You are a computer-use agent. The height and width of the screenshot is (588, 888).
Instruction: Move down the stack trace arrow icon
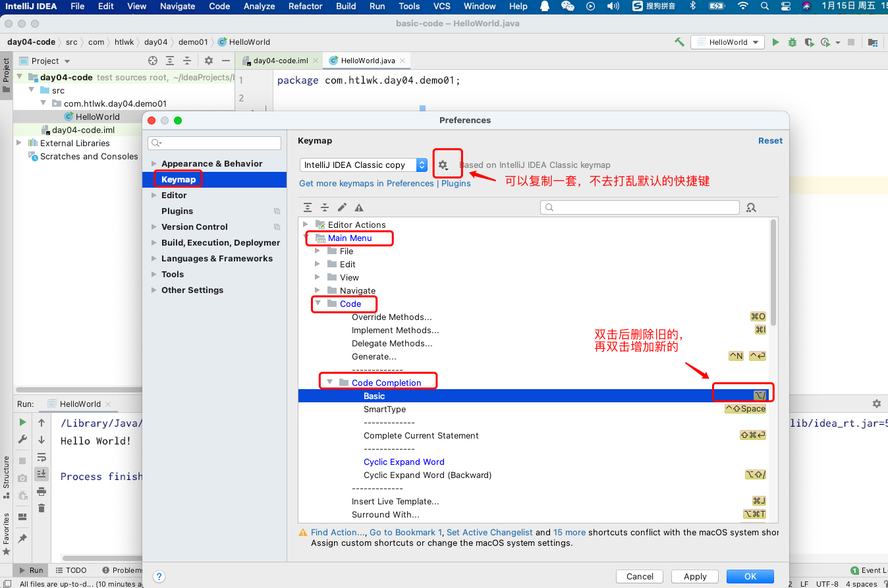42,440
